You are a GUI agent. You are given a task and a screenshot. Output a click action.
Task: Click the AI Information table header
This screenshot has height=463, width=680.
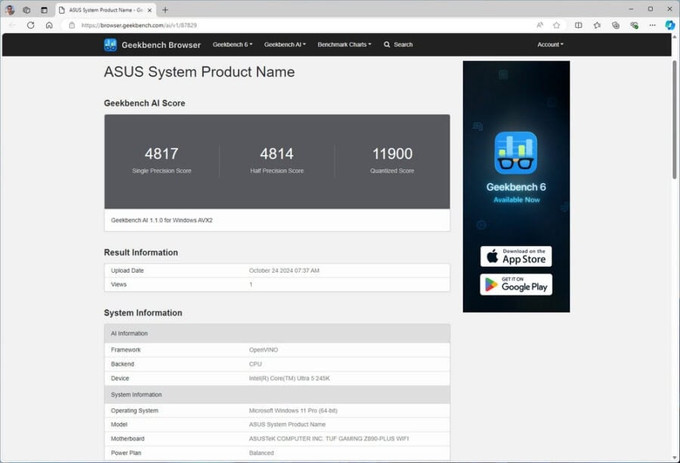[277, 333]
